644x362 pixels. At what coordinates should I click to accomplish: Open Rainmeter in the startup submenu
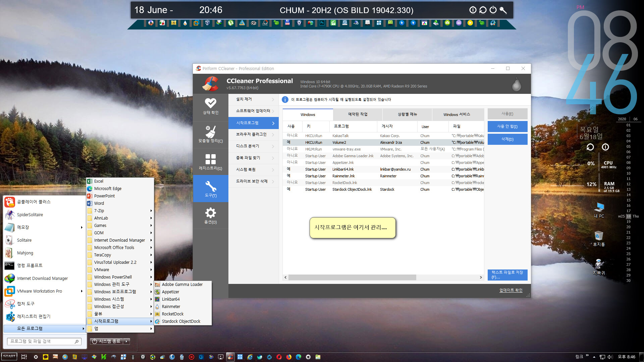182,306
